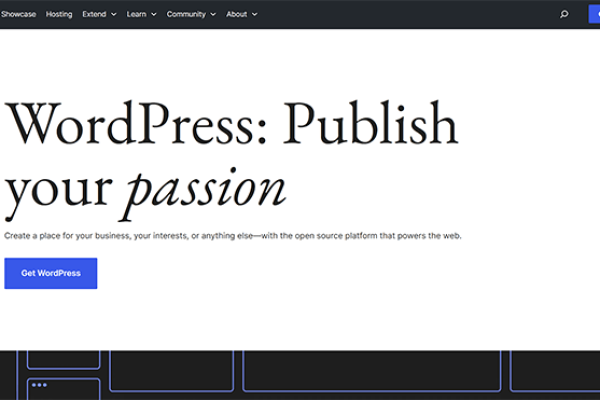
Task: Go to the Hosting page
Action: (x=59, y=15)
